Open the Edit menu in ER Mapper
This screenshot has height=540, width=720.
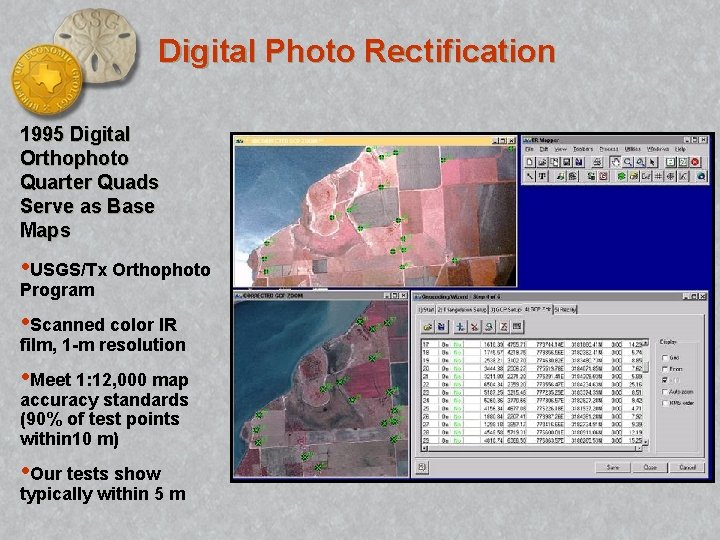[544, 149]
